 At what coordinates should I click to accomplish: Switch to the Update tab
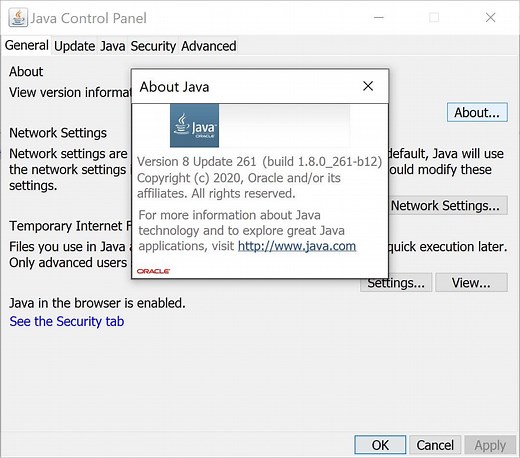coord(75,46)
